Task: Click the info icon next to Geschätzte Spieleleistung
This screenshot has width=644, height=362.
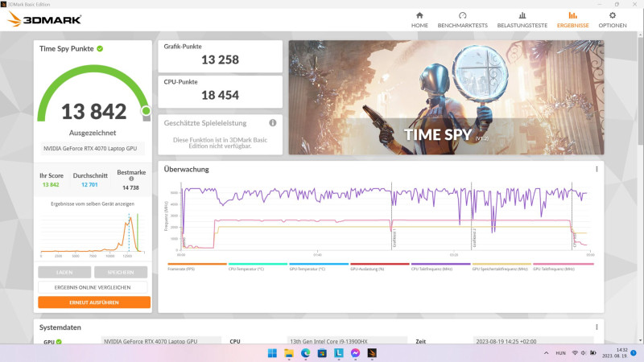Action: [273, 123]
